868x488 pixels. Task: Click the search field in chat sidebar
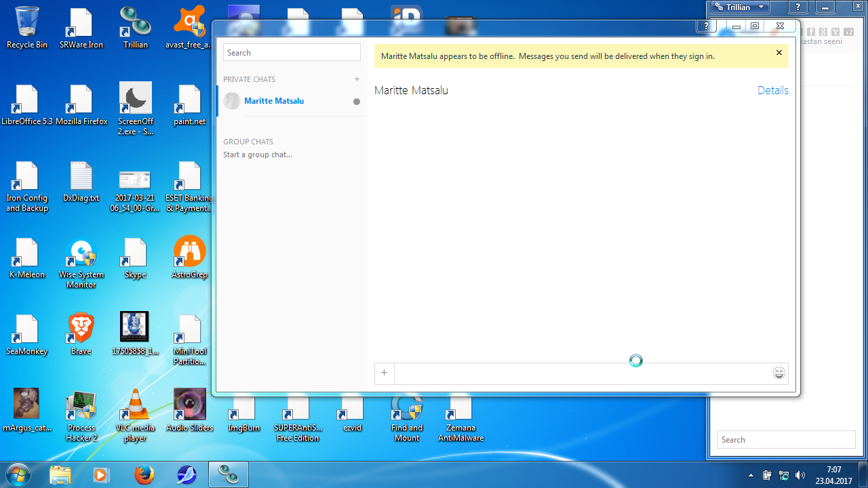point(292,53)
